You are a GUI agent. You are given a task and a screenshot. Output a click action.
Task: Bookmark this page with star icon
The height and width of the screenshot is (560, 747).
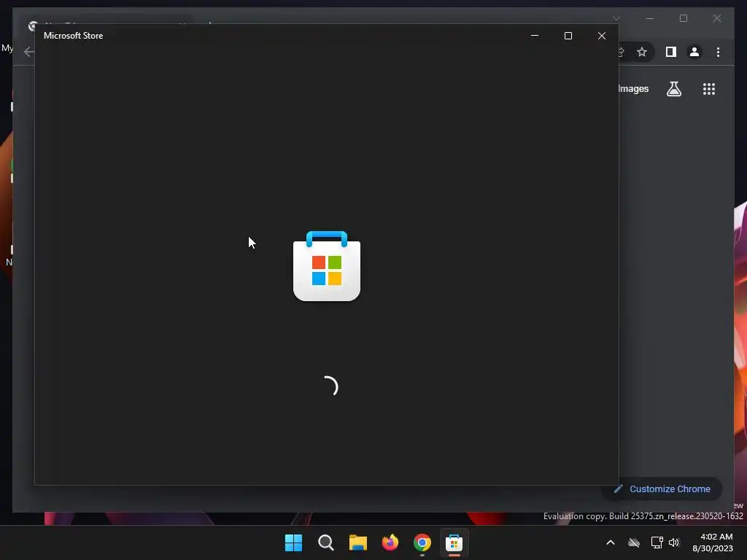click(642, 52)
